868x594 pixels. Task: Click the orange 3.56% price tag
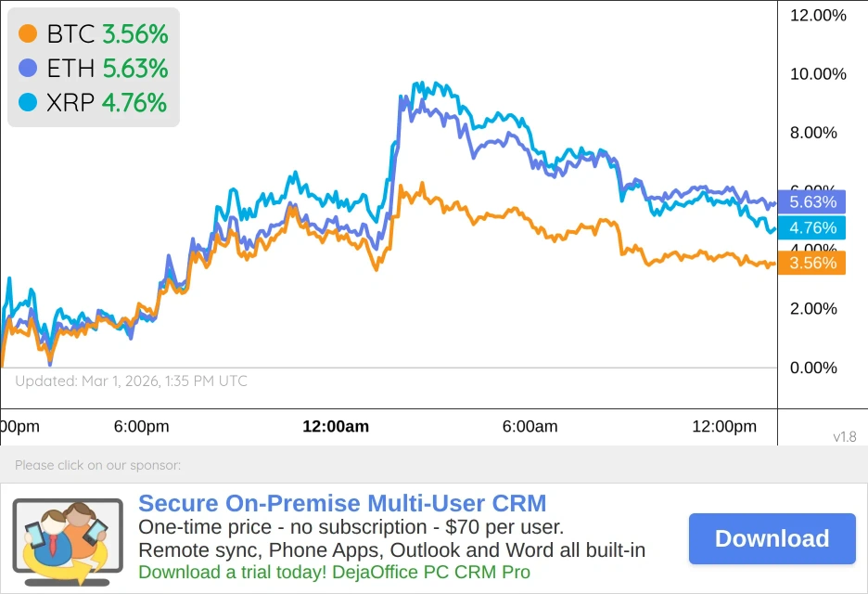click(x=812, y=263)
